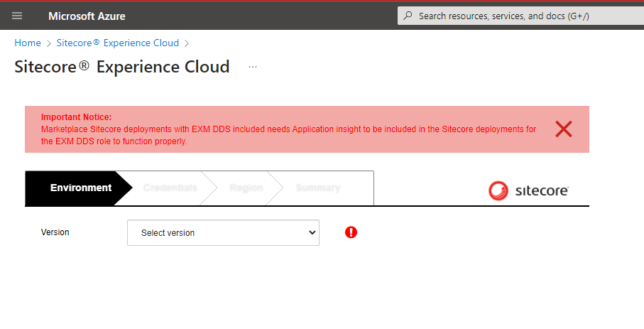Click the breadcrumb chevron after Home
Screen dimensions: 644x329
coord(49,43)
